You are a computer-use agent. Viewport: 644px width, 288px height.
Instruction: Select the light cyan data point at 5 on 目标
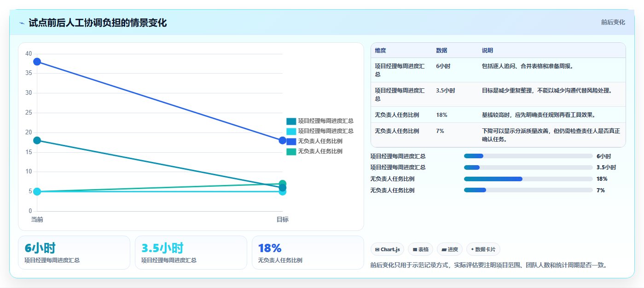283,192
